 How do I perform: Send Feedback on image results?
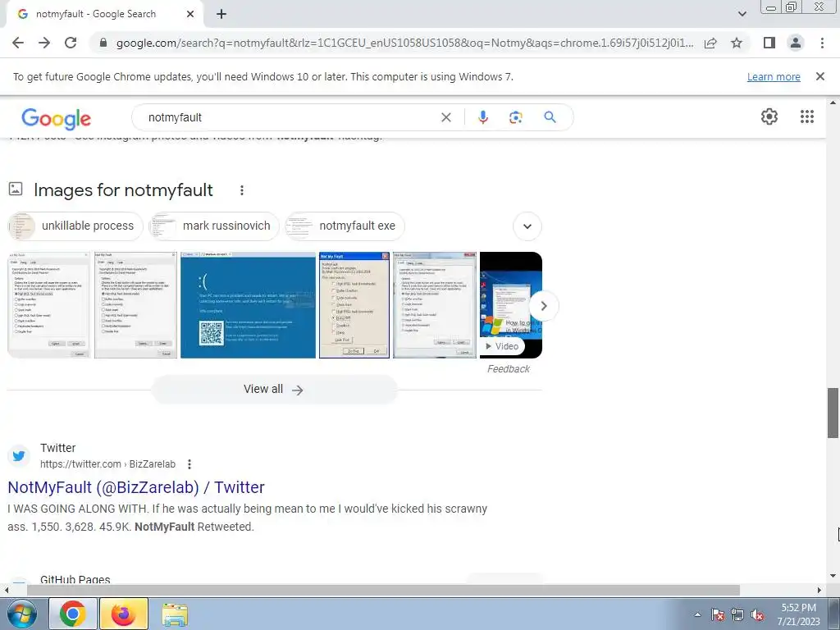[509, 369]
